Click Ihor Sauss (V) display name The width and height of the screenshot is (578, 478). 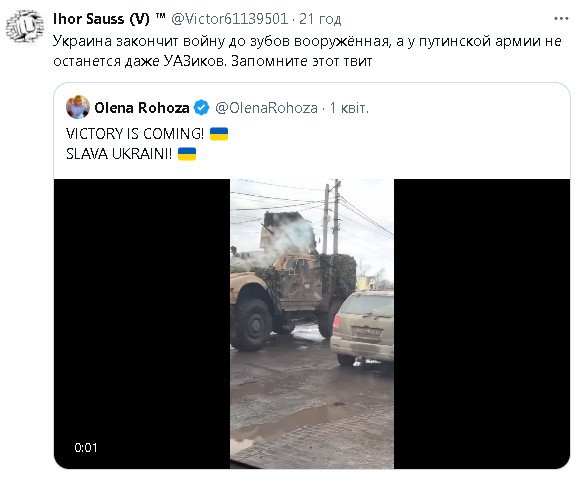tap(101, 19)
